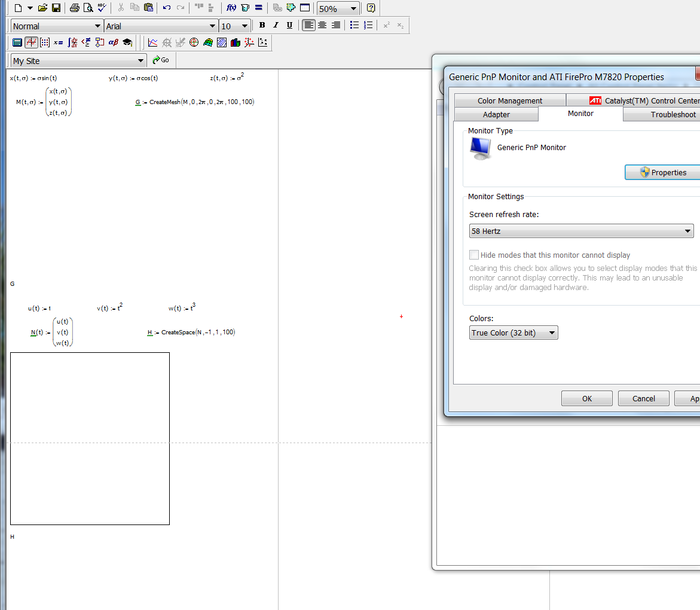Select the empty 3D plot region
Image resolution: width=700 pixels, height=610 pixels.
(x=90, y=438)
